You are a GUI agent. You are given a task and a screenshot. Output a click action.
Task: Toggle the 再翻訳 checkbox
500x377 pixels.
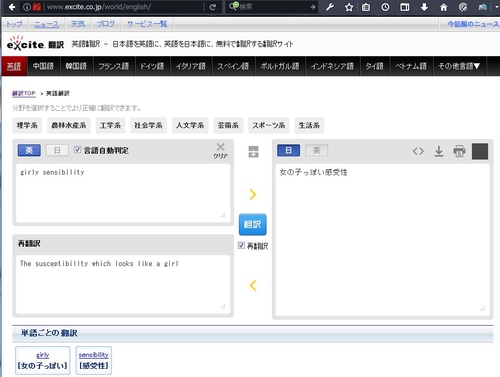[241, 245]
